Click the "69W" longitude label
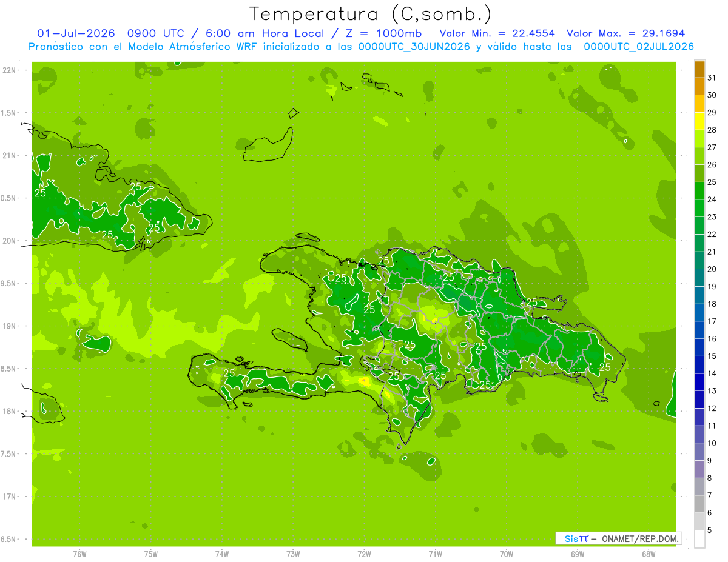Viewport: 728px width, 562px height. click(x=577, y=554)
